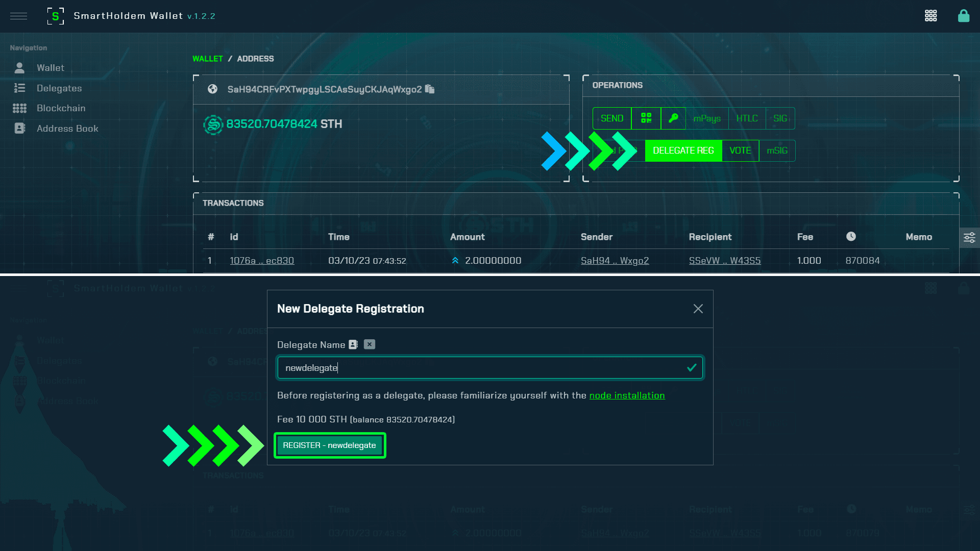The width and height of the screenshot is (980, 551).
Task: Click the green checkmark in the name field
Action: tap(692, 368)
